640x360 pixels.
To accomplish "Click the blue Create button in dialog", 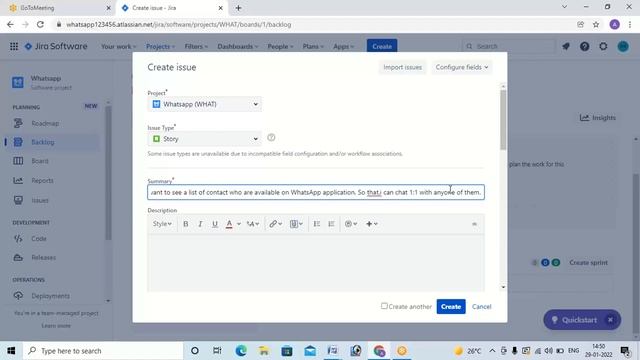I will coord(451,307).
